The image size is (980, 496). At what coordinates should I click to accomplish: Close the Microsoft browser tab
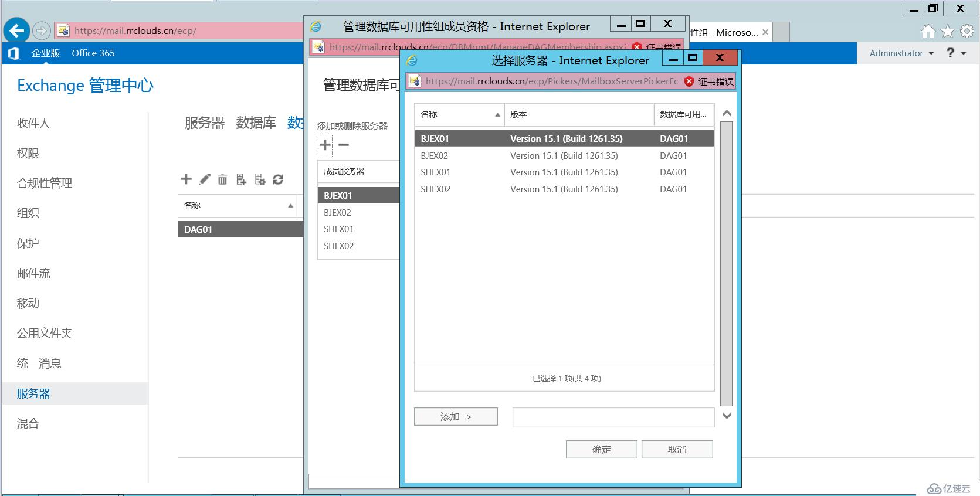pos(765,32)
